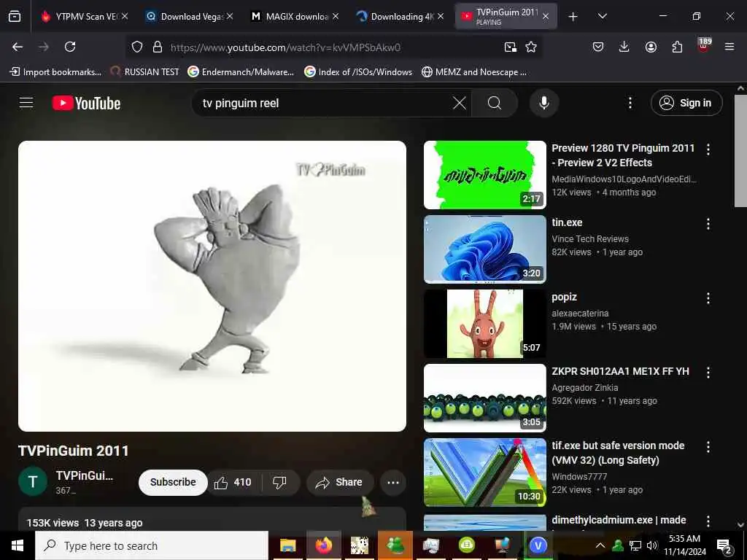This screenshot has width=747, height=560.
Task: Click the tracking protection shield icon
Action: click(137, 47)
